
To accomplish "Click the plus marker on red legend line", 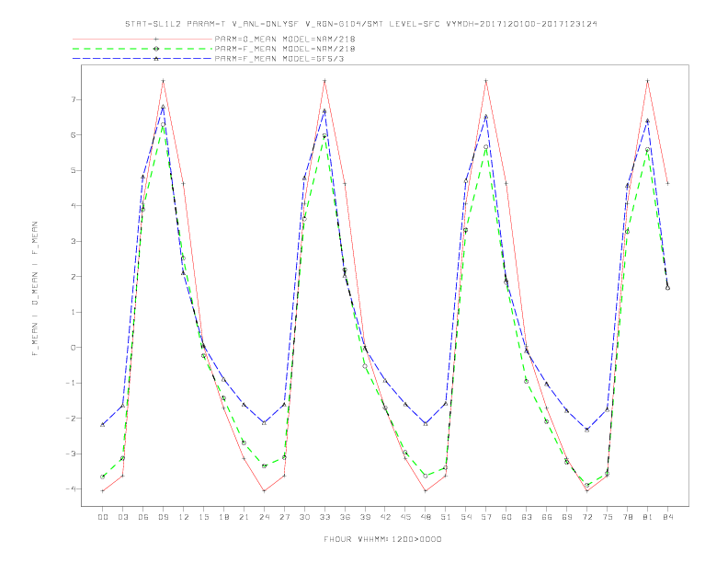I will tap(156, 39).
